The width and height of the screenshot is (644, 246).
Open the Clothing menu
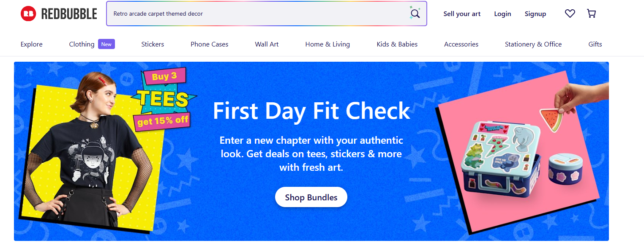(82, 44)
